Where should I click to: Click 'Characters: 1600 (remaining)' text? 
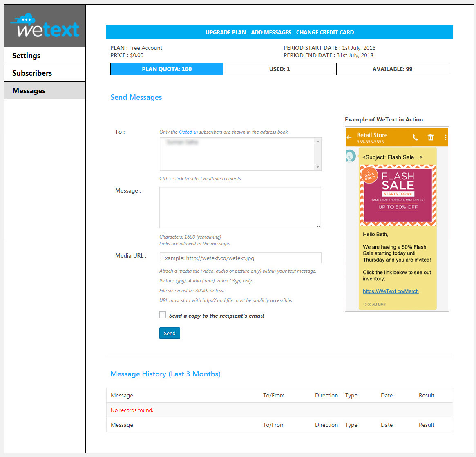coord(190,237)
